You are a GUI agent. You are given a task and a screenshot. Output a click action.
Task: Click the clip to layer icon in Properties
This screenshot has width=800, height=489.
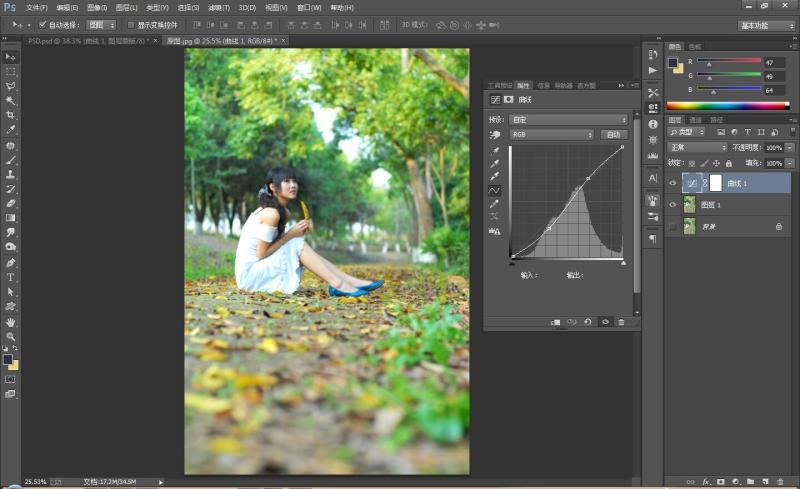[x=556, y=322]
